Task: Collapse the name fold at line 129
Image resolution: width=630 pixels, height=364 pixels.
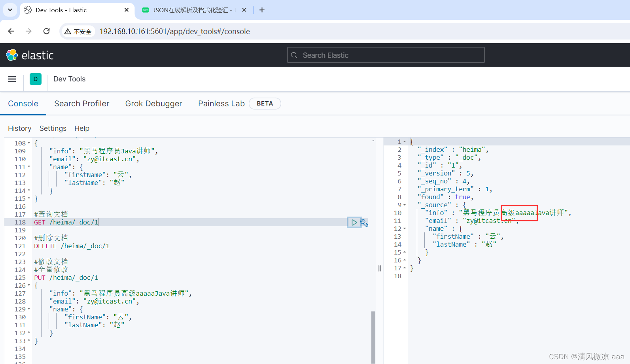Action: point(29,309)
